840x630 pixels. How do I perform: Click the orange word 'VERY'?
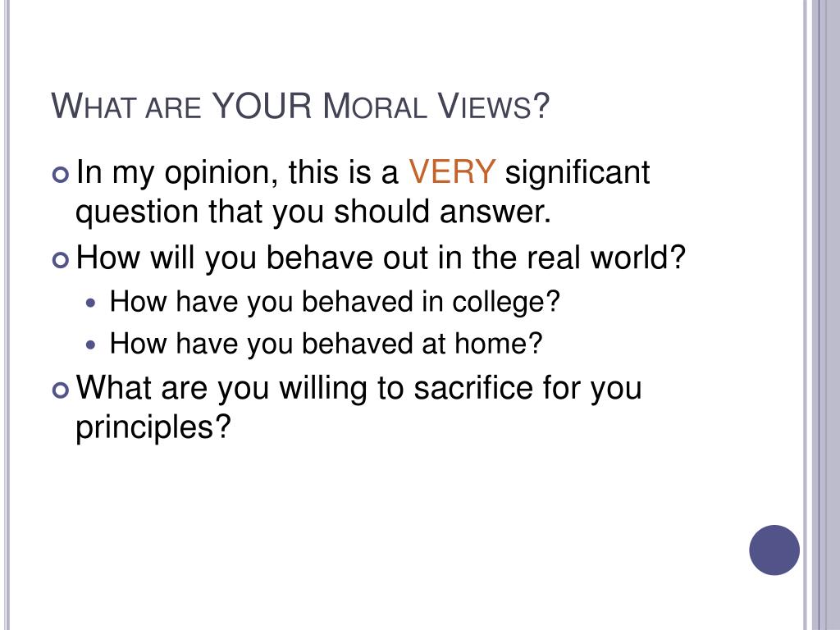coord(452,172)
